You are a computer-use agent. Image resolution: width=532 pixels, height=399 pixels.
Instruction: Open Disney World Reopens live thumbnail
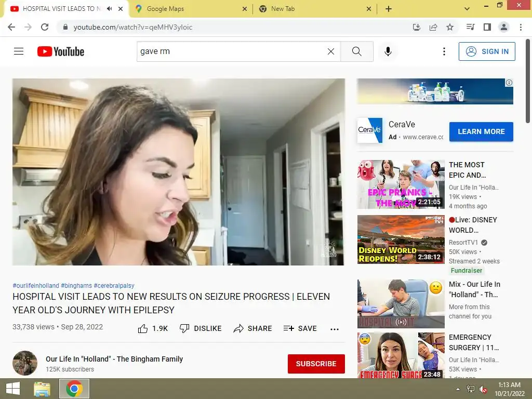pyautogui.click(x=401, y=240)
